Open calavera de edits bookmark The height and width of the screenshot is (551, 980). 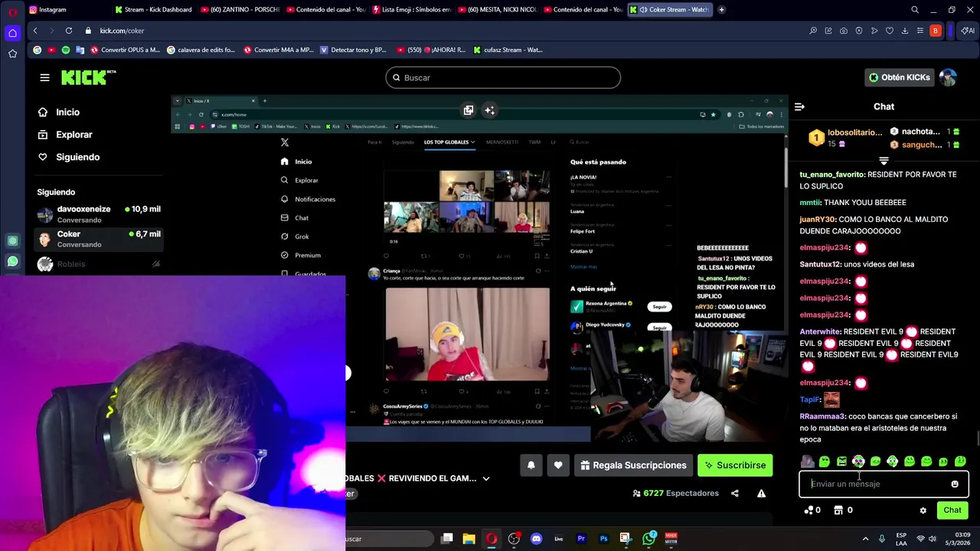coord(201,50)
